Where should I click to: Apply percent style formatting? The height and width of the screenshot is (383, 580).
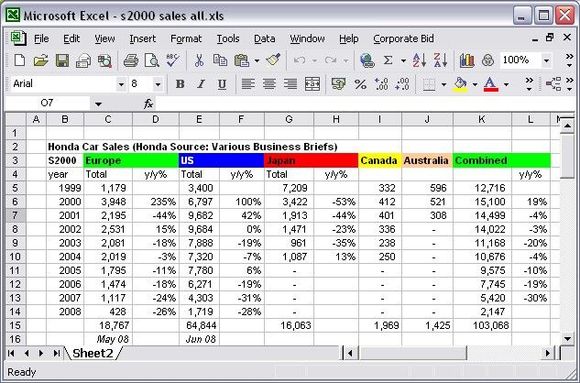[x=360, y=84]
